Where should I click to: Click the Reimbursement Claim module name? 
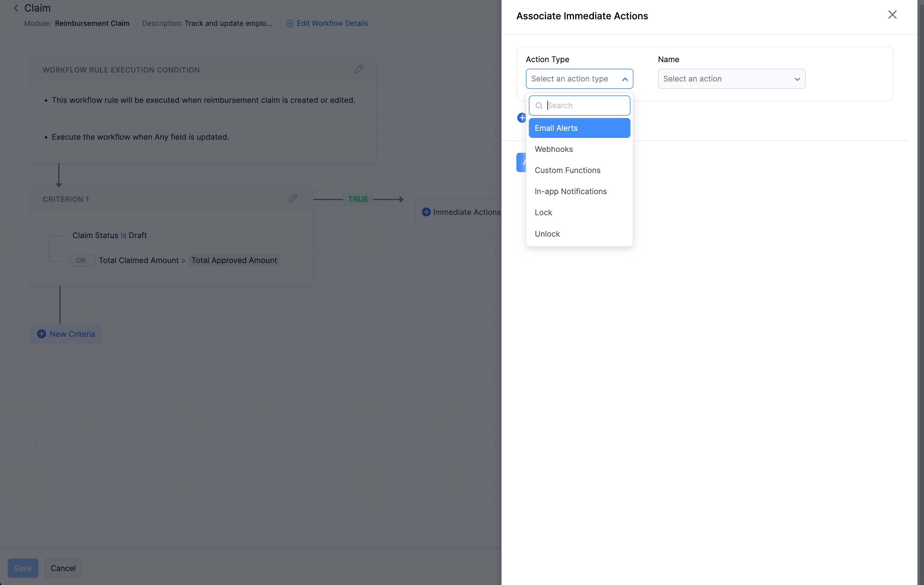click(92, 23)
